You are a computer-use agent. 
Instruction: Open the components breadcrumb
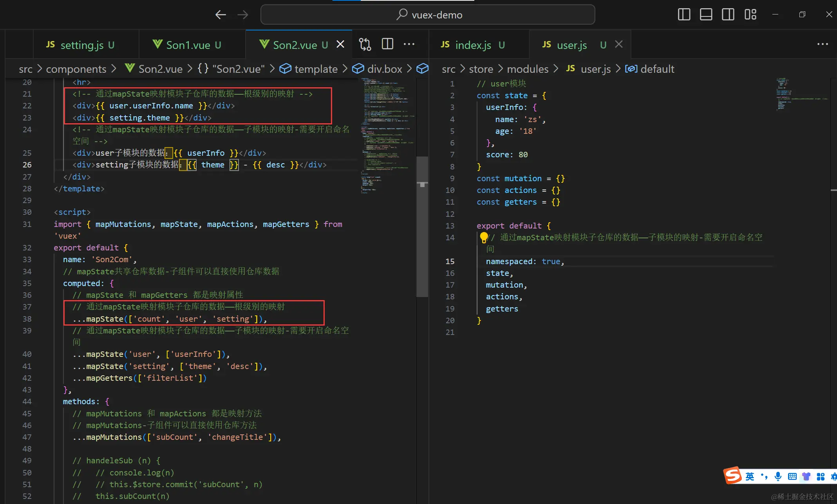pyautogui.click(x=76, y=69)
